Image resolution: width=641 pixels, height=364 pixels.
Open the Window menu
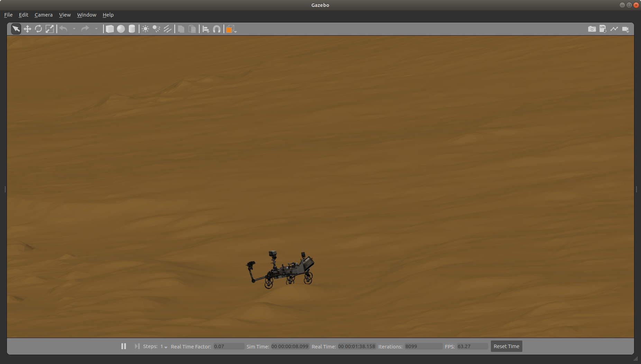(86, 15)
